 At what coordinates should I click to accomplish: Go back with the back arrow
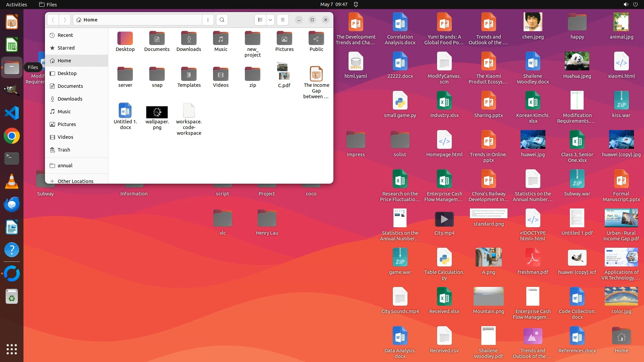coord(53,20)
